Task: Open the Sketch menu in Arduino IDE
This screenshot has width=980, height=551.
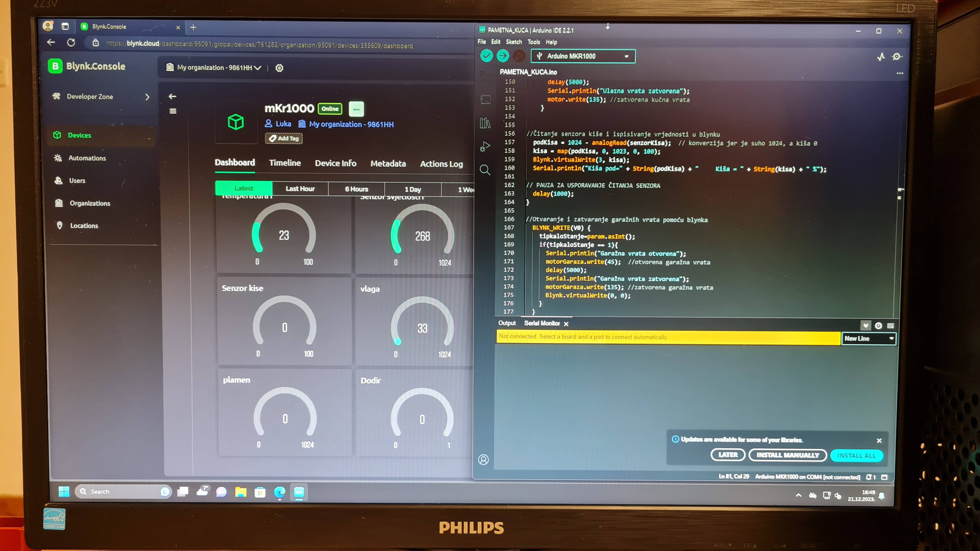Action: tap(514, 42)
